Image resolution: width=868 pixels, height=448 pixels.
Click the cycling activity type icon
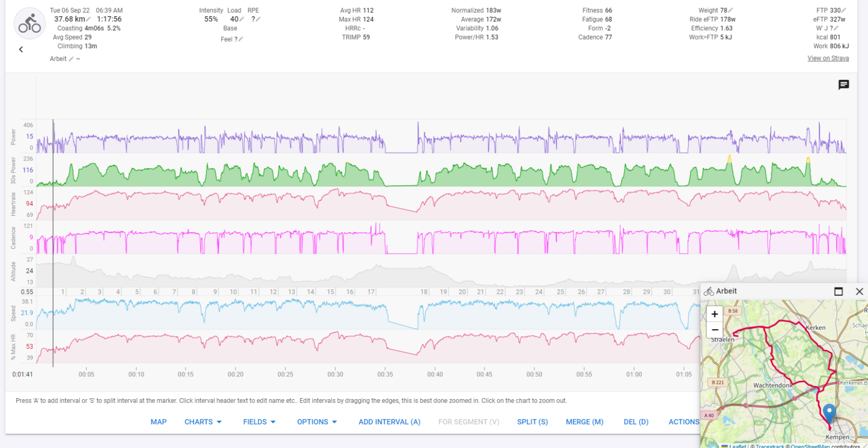(29, 23)
